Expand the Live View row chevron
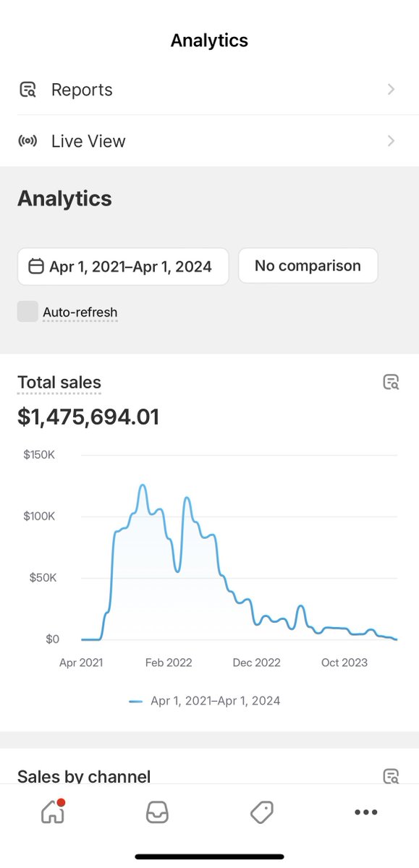 (x=391, y=141)
